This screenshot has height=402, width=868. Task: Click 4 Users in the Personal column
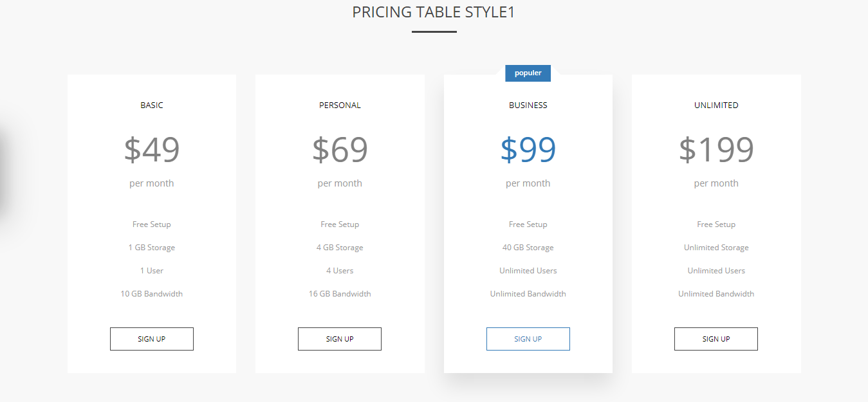(340, 270)
